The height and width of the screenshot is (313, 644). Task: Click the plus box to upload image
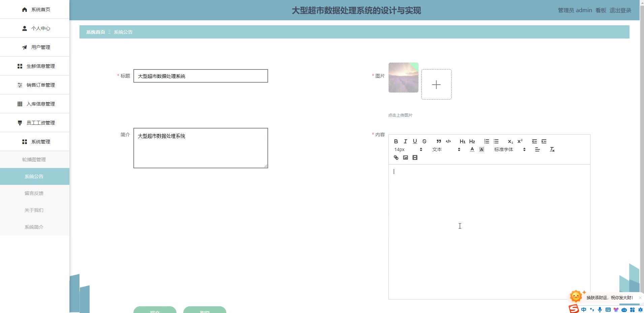(436, 84)
